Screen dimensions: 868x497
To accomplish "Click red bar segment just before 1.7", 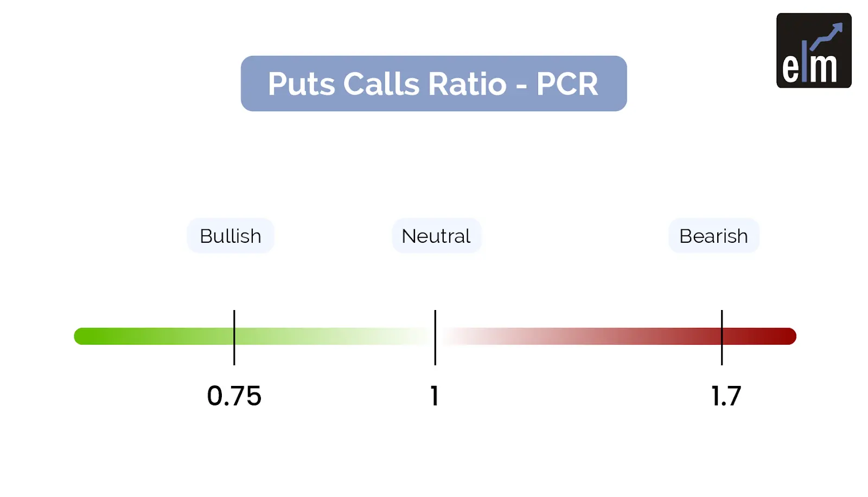I will coord(689,336).
